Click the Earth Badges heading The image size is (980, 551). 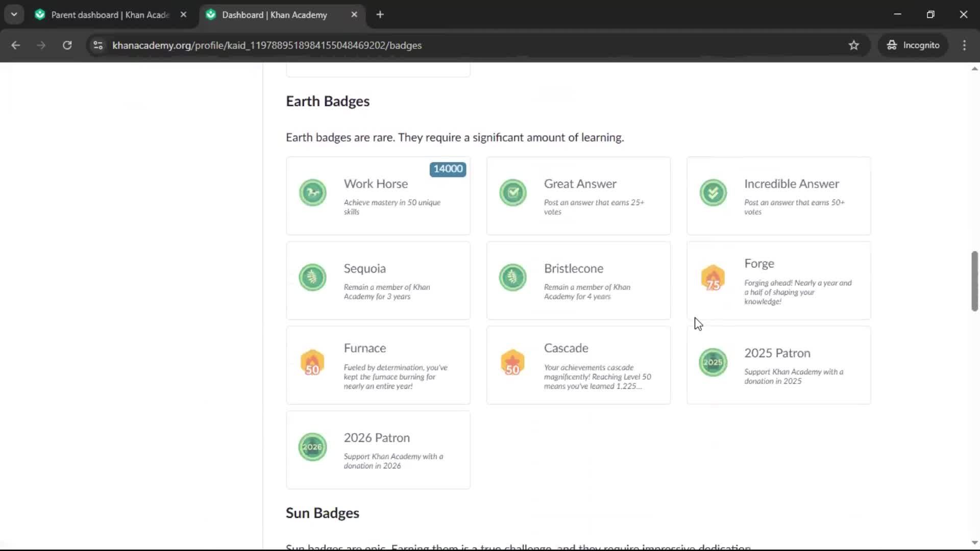coord(328,101)
